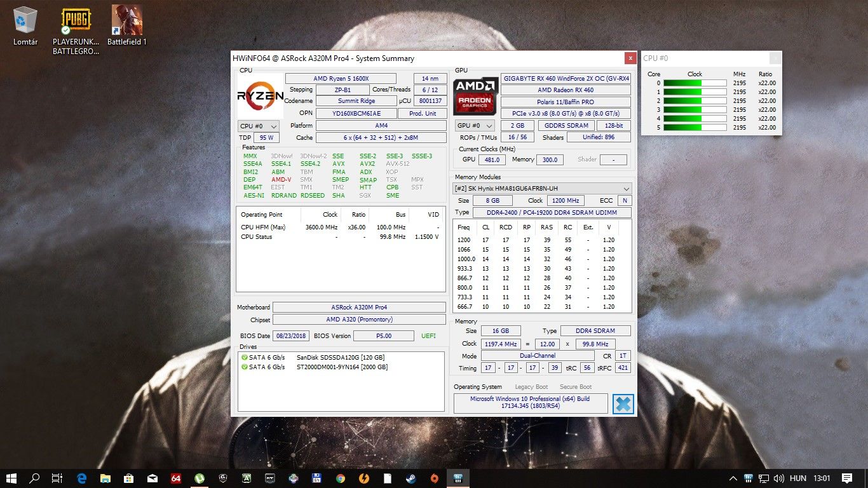Click the CPU Status operating point row

[340, 237]
